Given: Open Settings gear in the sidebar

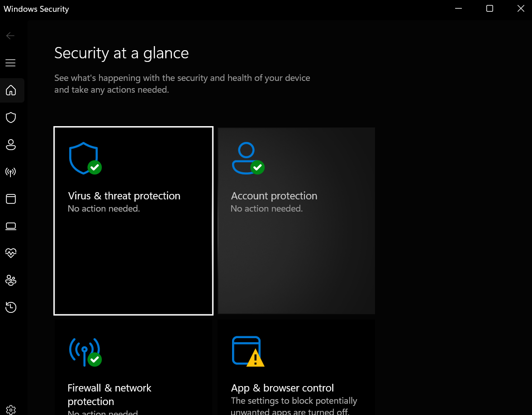Looking at the screenshot, I should point(11,410).
